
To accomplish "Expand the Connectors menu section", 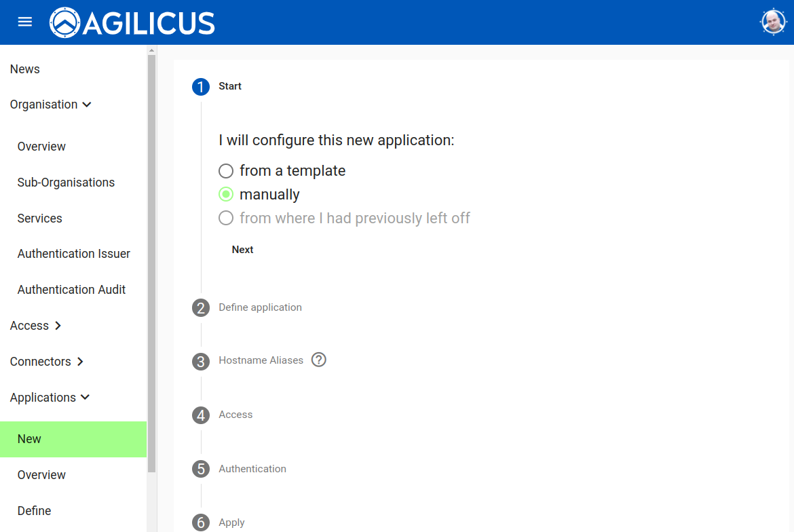I will pos(47,362).
